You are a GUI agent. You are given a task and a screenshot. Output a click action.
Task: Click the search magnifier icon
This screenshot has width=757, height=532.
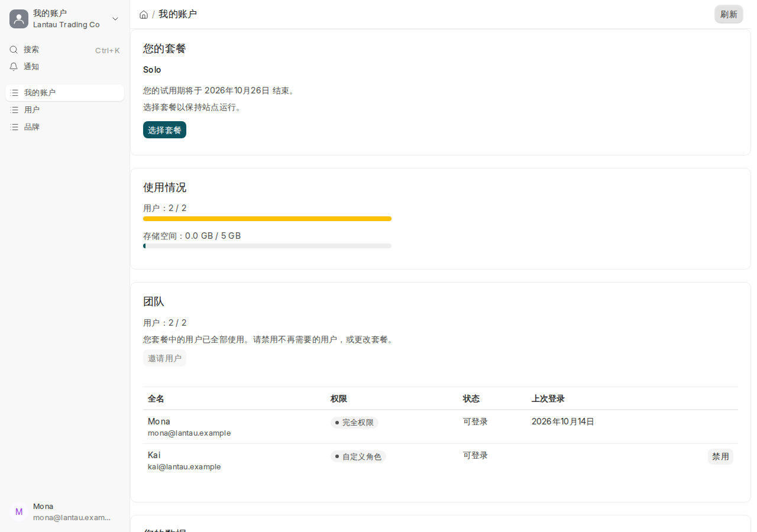pos(14,50)
